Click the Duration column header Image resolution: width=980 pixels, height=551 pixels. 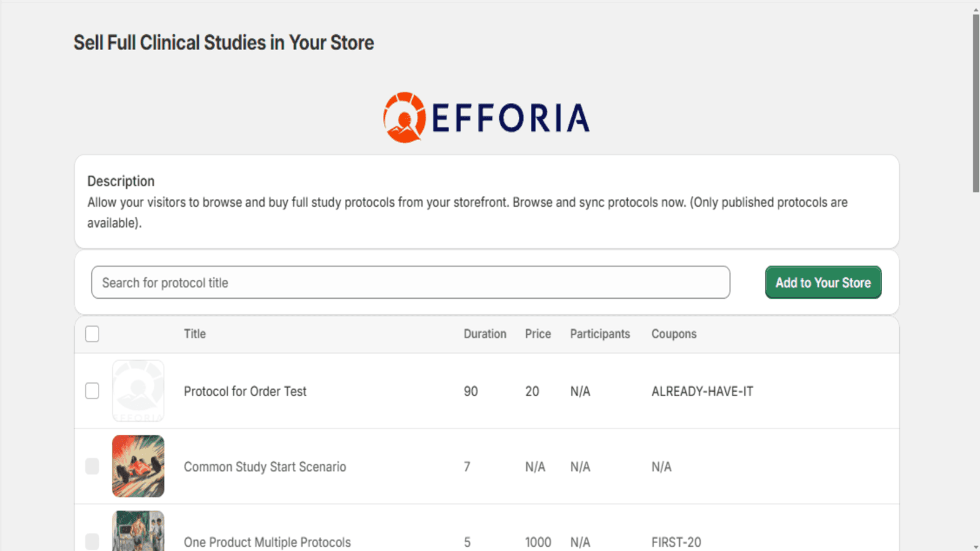tap(484, 334)
